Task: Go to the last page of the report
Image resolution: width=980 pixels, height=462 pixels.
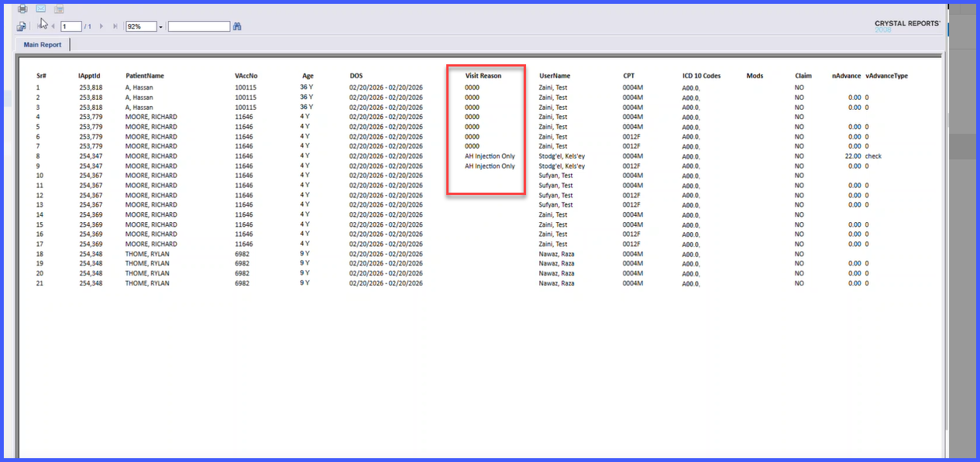Action: pyautogui.click(x=115, y=26)
